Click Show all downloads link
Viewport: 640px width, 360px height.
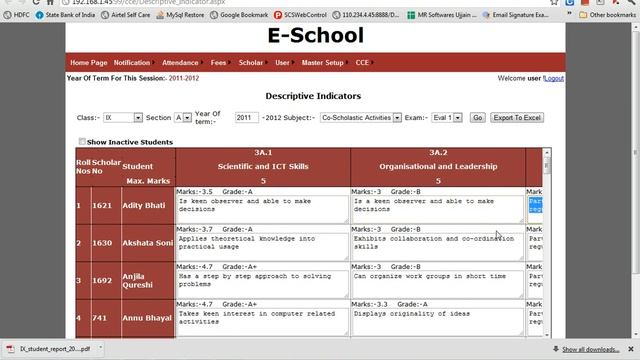[x=590, y=349]
